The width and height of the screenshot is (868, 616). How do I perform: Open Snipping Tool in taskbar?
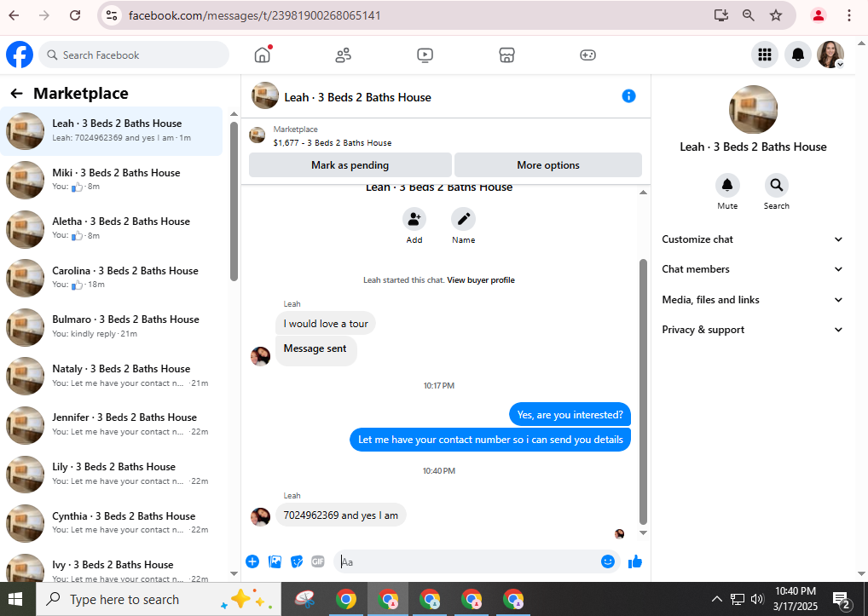click(x=305, y=600)
